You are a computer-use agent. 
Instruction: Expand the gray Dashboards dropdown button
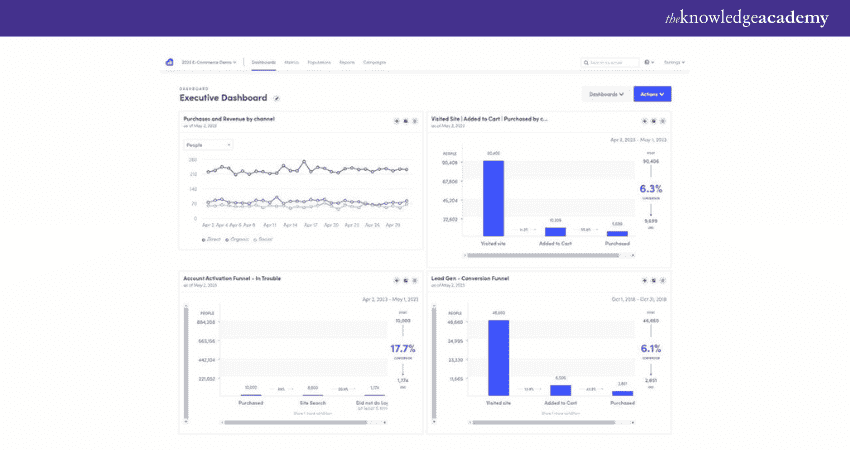(606, 94)
